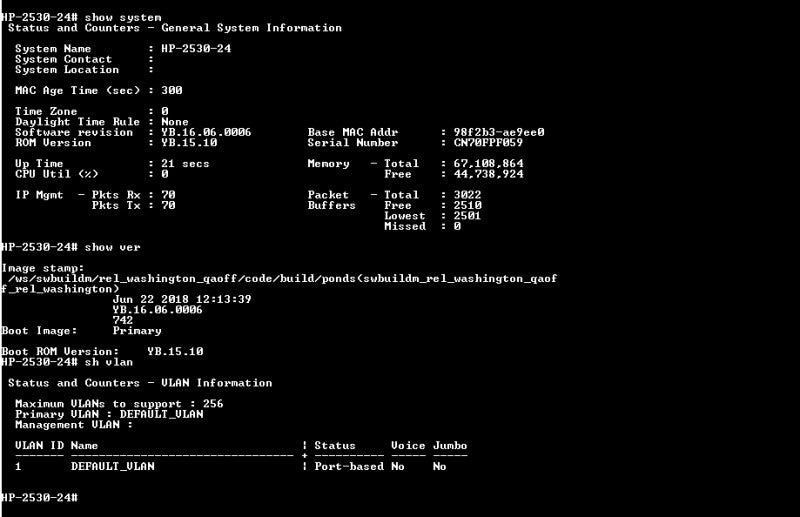800x517 pixels.
Task: Click Port-based status in VLAN row
Action: (x=349, y=466)
